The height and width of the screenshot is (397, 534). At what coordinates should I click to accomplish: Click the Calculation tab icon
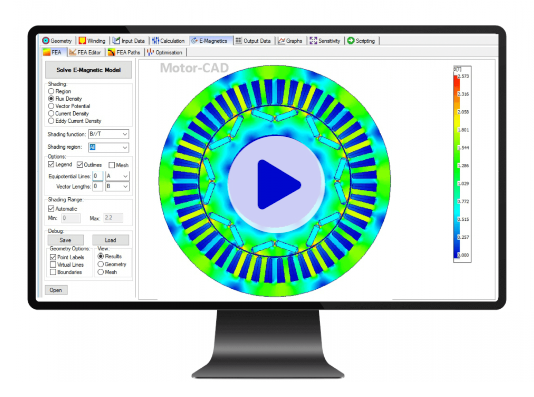(155, 41)
